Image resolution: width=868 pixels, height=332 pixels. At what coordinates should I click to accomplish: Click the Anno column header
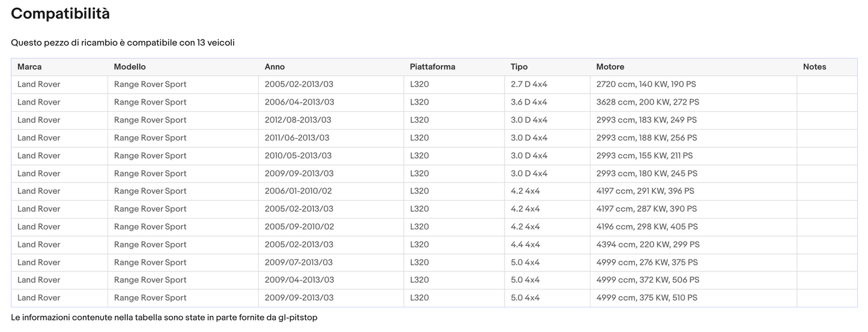click(x=275, y=67)
